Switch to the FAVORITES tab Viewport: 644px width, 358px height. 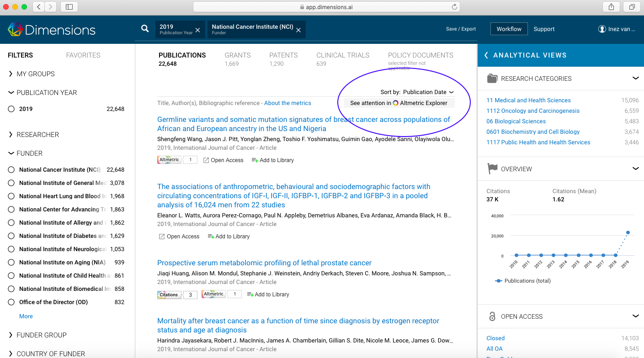[x=83, y=55]
